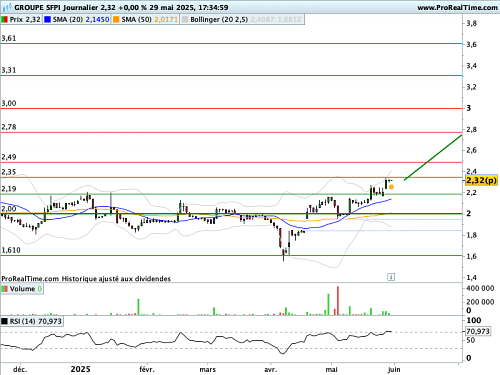Click the black RSI (14) legend swatch
The image size is (500, 375).
click(4, 322)
